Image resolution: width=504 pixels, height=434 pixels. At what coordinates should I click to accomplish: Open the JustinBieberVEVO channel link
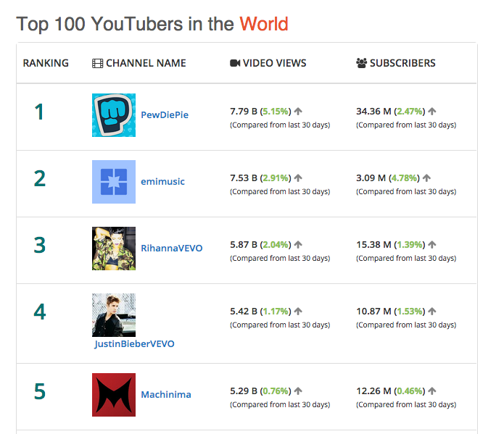point(134,344)
